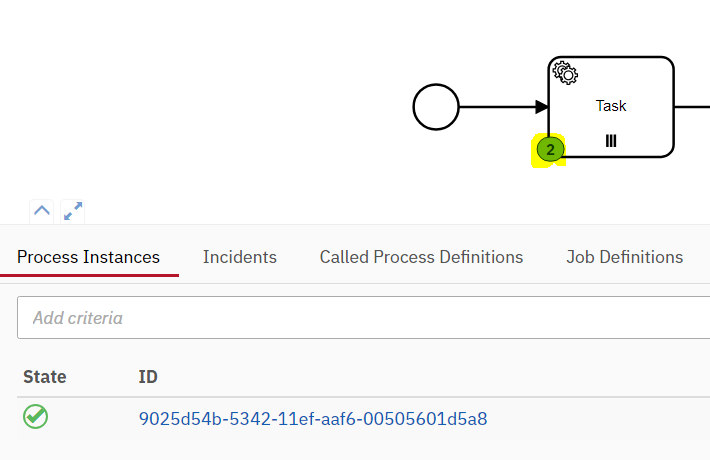
Task: Click the ID column header
Action: click(x=148, y=377)
